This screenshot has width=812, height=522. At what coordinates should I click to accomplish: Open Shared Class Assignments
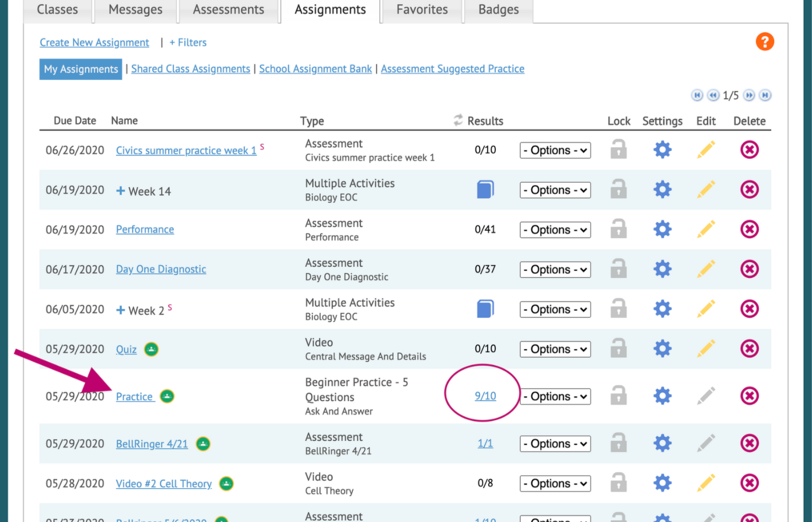click(x=191, y=69)
